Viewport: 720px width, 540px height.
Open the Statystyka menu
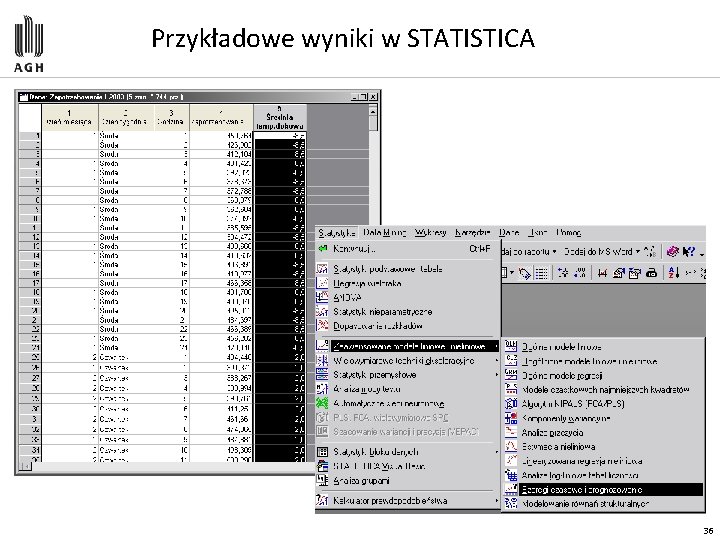coord(337,233)
